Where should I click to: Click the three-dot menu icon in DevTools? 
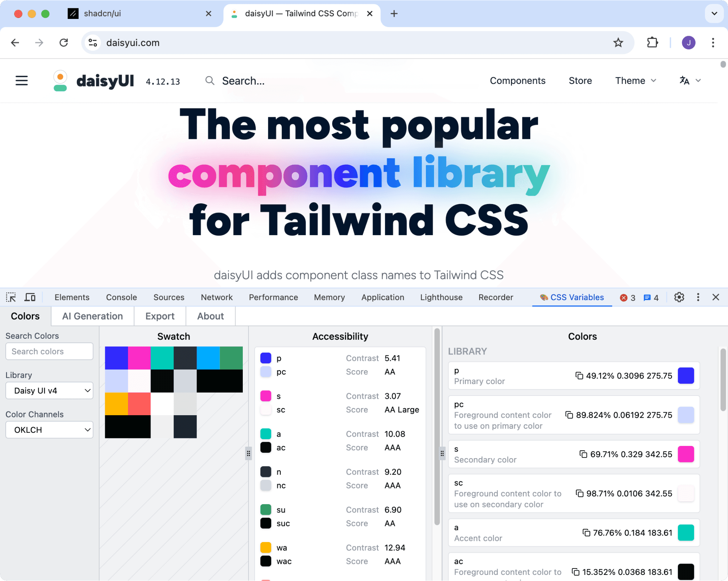(x=698, y=298)
